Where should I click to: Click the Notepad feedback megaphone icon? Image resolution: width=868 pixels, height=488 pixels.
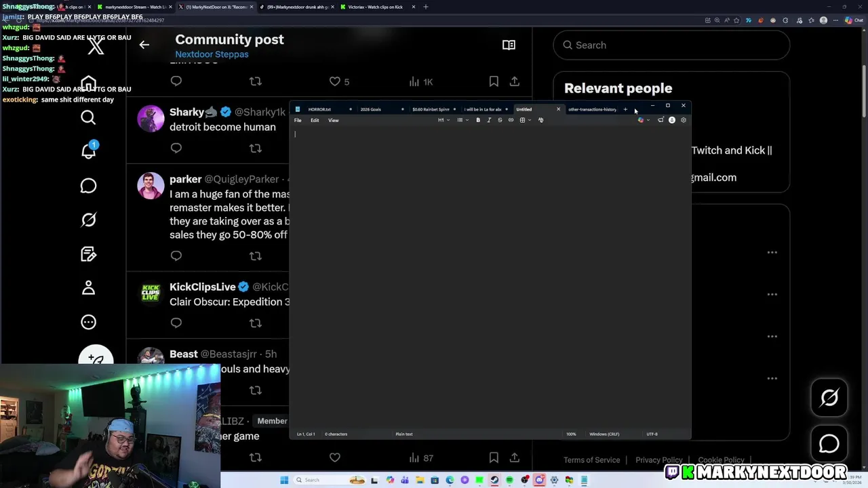pyautogui.click(x=660, y=120)
